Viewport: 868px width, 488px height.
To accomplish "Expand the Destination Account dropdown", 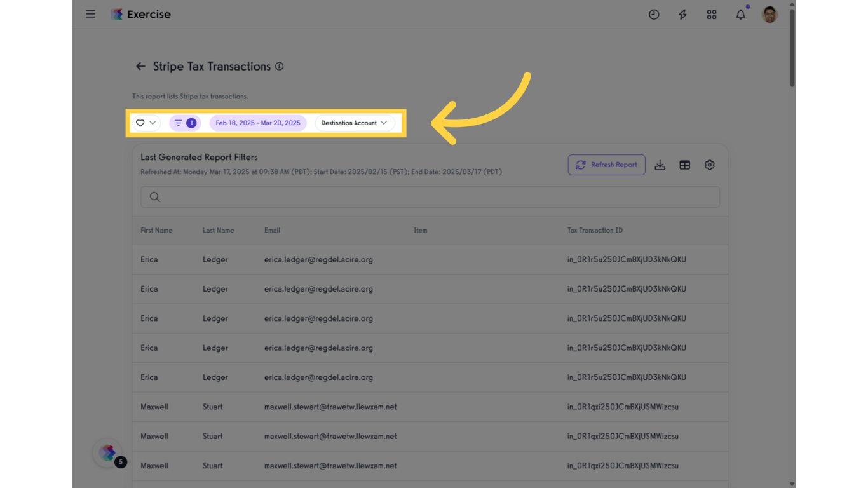I will coord(355,123).
